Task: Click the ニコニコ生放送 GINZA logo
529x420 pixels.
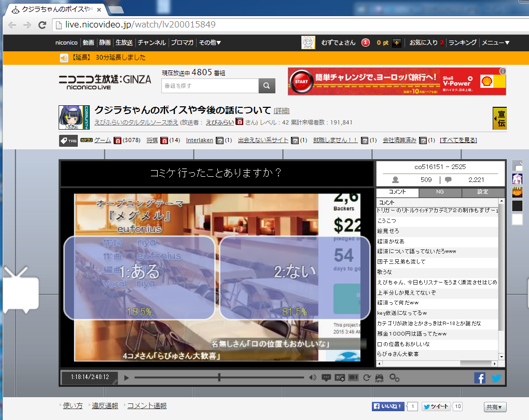Action: [105, 81]
